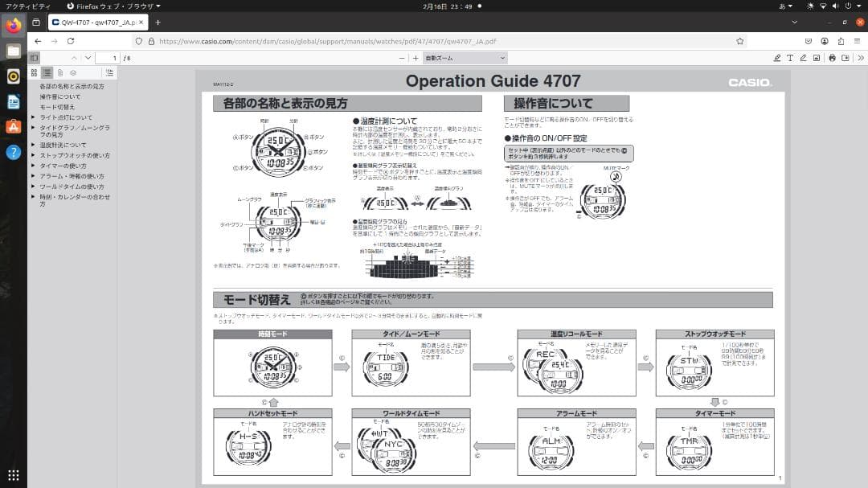Open outline entry 操作音について
868x488 pixels.
pyautogui.click(x=59, y=97)
